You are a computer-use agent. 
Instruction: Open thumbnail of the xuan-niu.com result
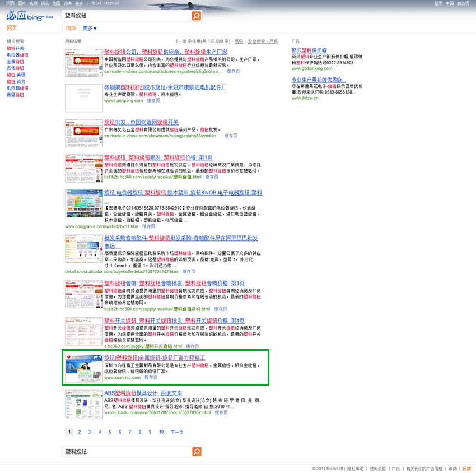(83, 368)
